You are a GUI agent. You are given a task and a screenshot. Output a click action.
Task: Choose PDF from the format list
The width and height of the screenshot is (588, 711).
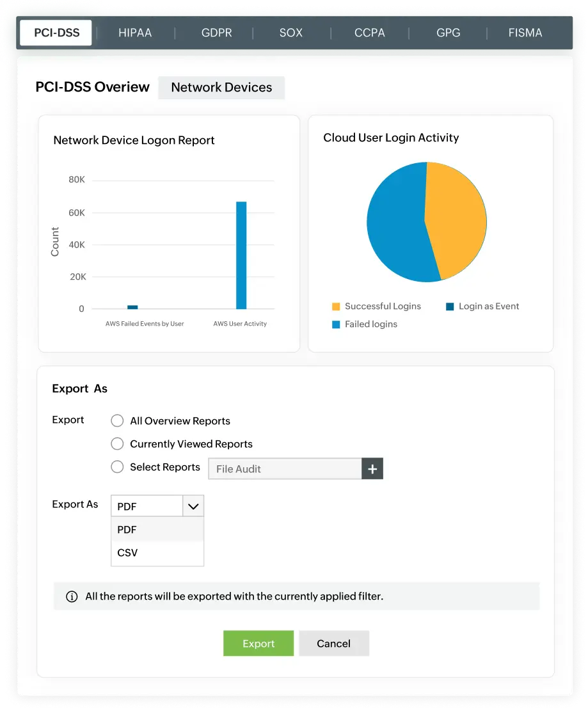pyautogui.click(x=126, y=529)
